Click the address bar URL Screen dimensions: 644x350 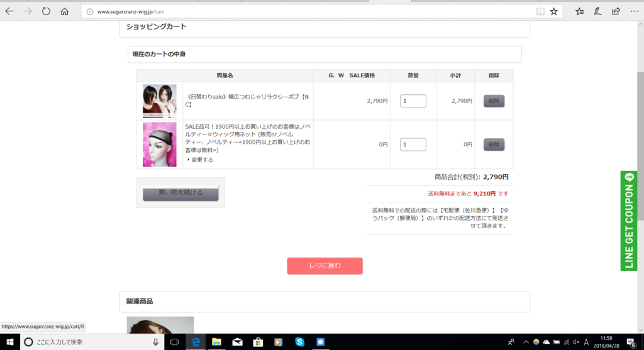point(131,11)
